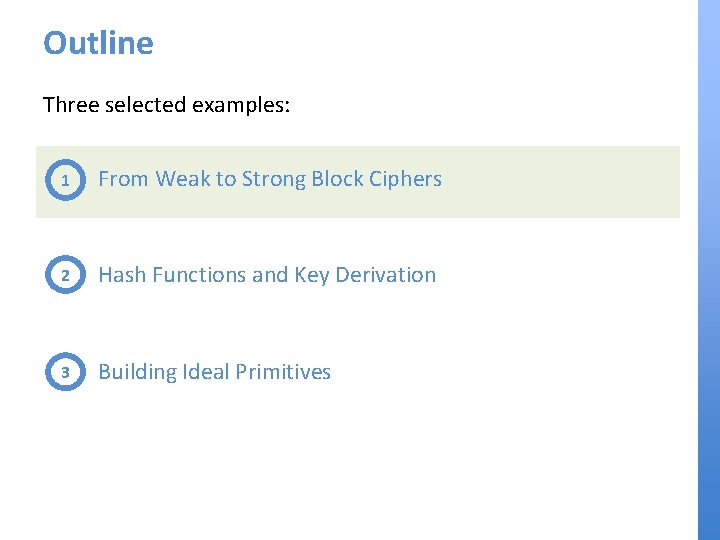Click the "Outline" slide title
The image size is (720, 540).
click(98, 43)
